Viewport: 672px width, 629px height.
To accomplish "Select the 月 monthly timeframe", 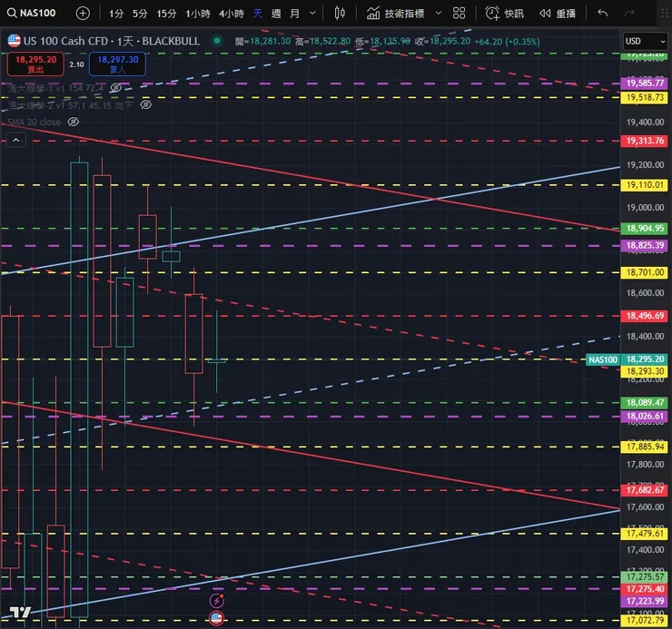I will pos(295,14).
